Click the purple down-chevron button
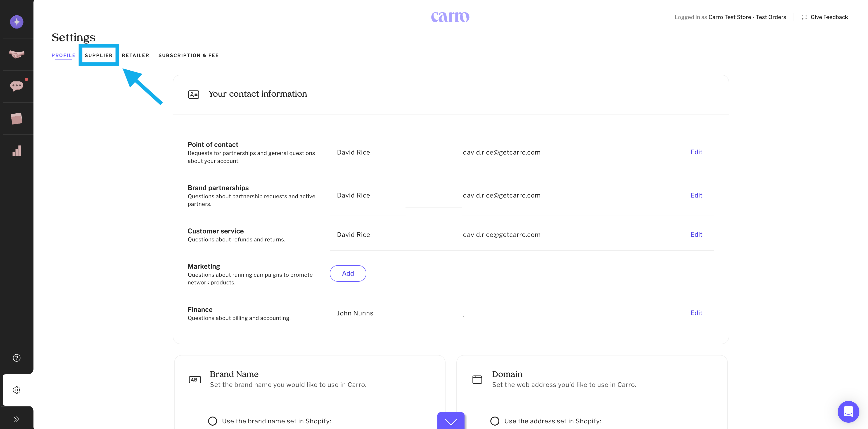868x429 pixels. point(451,421)
